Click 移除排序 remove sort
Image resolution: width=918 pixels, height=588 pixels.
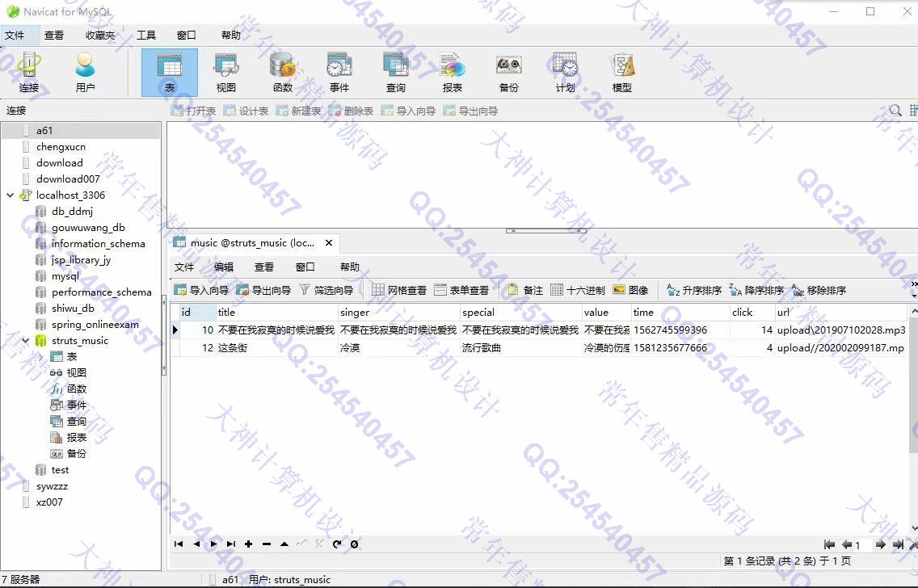(819, 290)
